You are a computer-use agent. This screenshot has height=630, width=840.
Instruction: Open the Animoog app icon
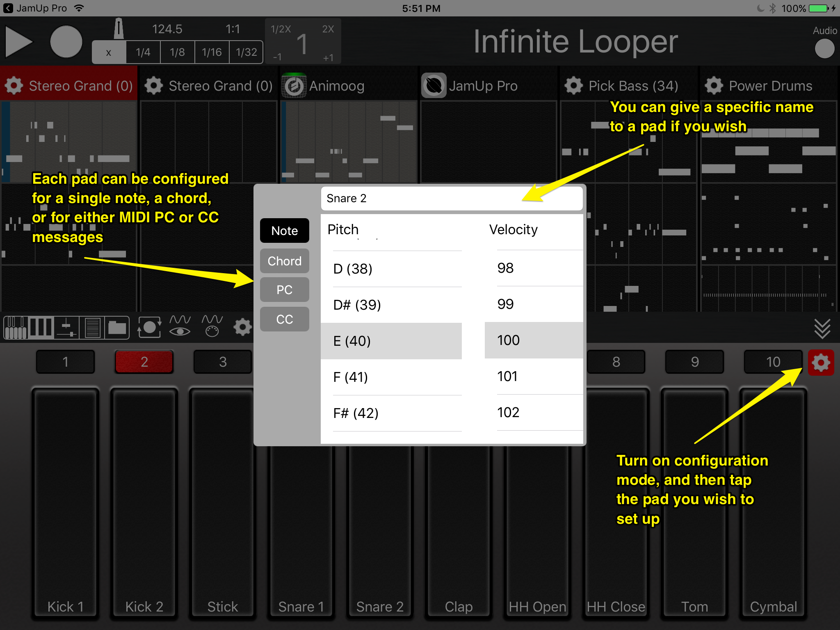(x=294, y=86)
